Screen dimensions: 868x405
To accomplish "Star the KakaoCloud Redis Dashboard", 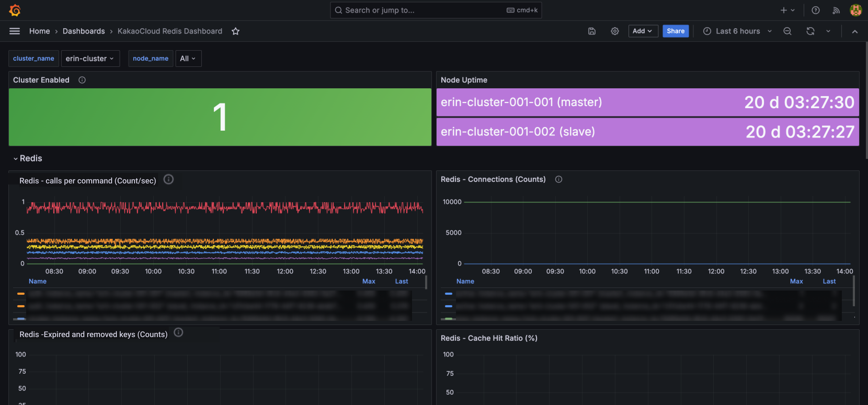I will pyautogui.click(x=236, y=31).
